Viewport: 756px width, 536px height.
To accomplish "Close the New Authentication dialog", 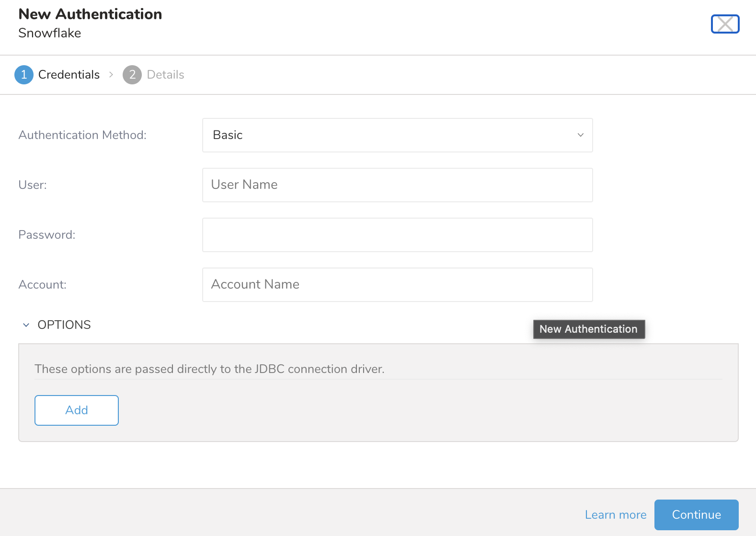I will 725,24.
